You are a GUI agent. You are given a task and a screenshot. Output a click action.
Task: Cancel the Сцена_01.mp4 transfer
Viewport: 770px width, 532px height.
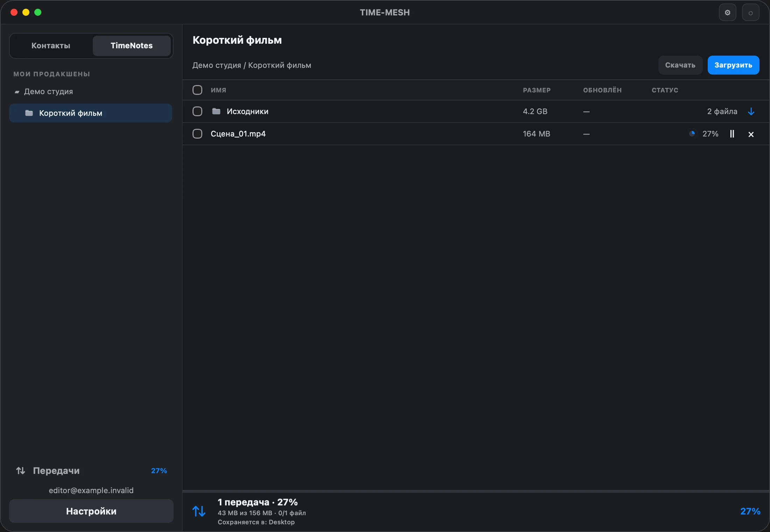pos(751,134)
